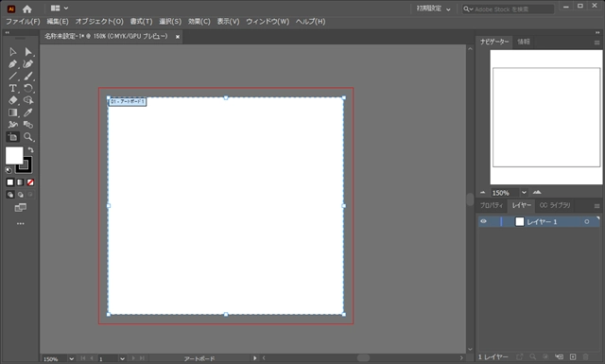Click target circle of レイヤー 1
The image size is (605, 364).
point(587,221)
